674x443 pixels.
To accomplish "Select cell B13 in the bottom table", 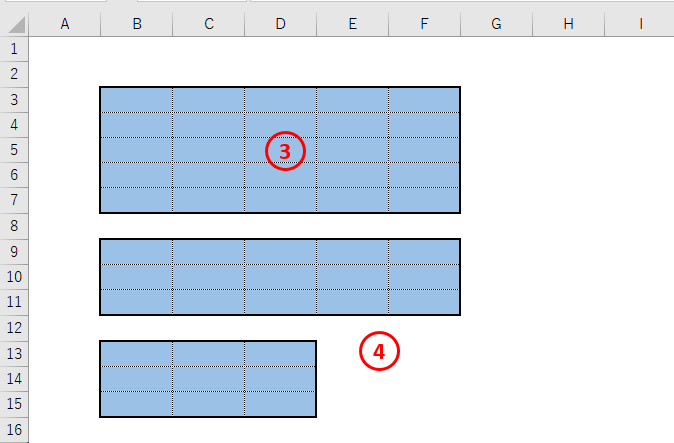I will pos(137,354).
